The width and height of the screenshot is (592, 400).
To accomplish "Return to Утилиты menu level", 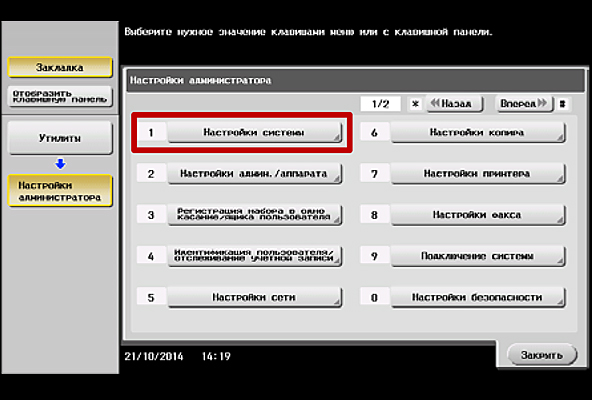I will point(60,138).
